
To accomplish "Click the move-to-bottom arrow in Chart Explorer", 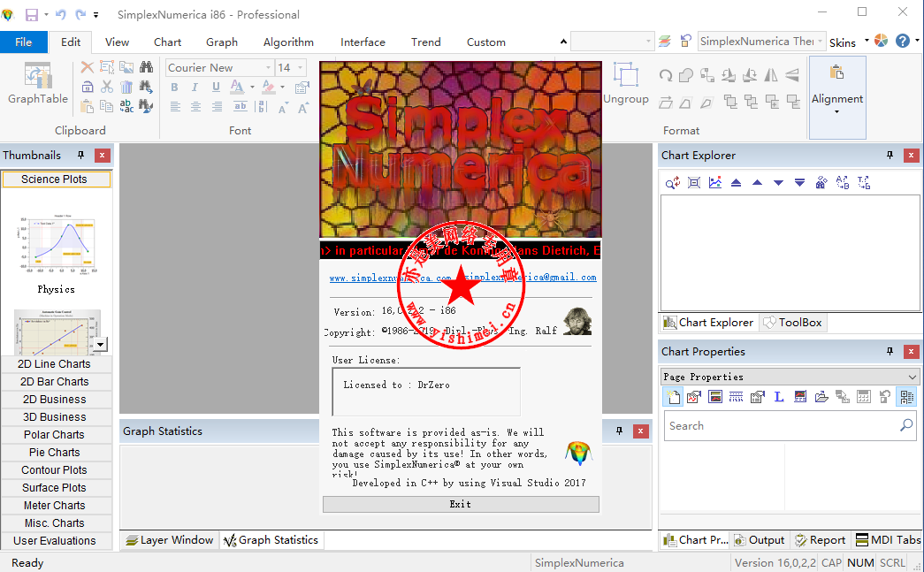I will pyautogui.click(x=799, y=183).
